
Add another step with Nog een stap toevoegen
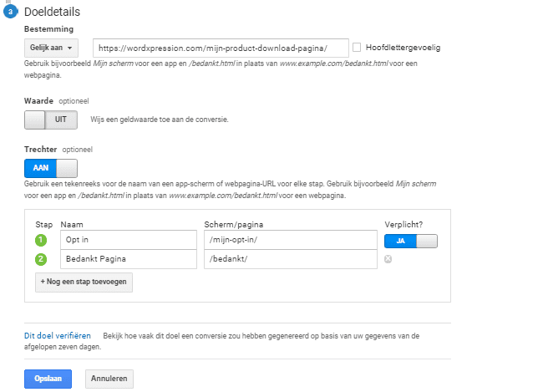(x=84, y=283)
